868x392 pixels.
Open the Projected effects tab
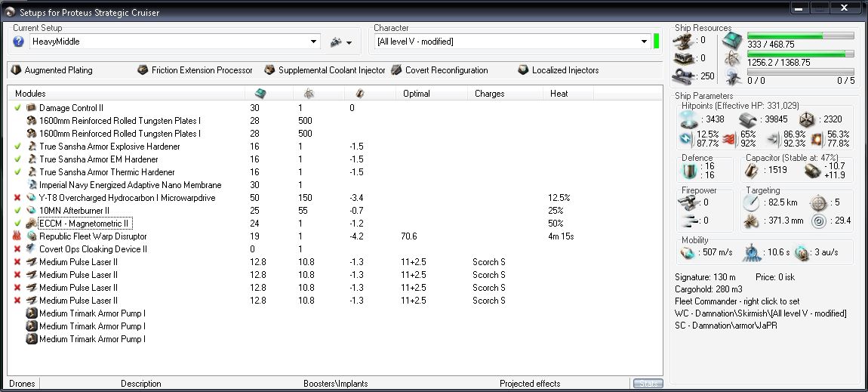[530, 384]
